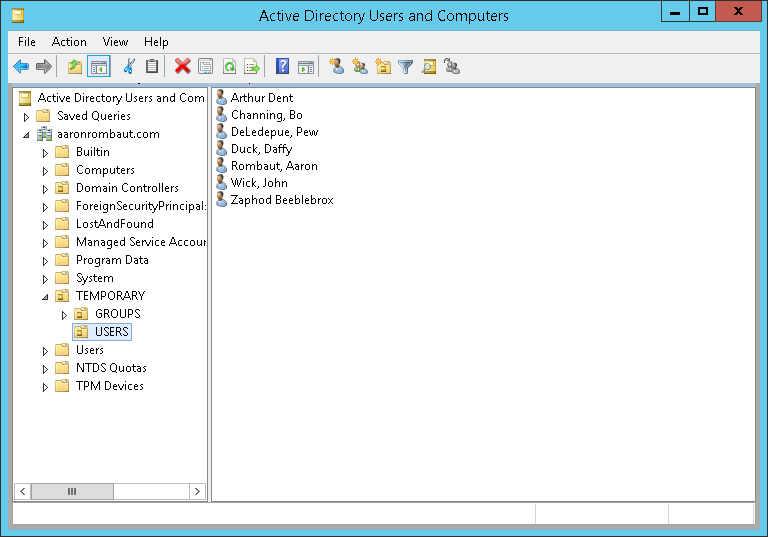Screen dimensions: 768x537
Task: Click the application icon in the title bar
Action: 18,16
